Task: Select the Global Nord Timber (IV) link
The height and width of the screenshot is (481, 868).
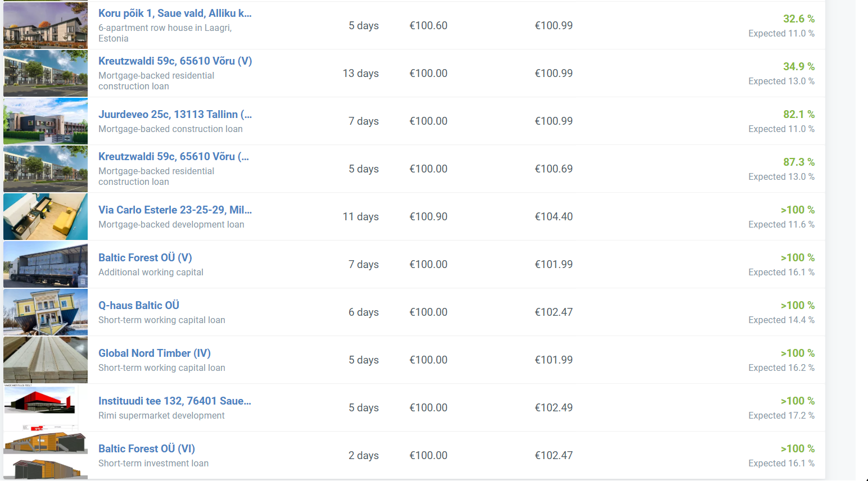Action: 155,353
